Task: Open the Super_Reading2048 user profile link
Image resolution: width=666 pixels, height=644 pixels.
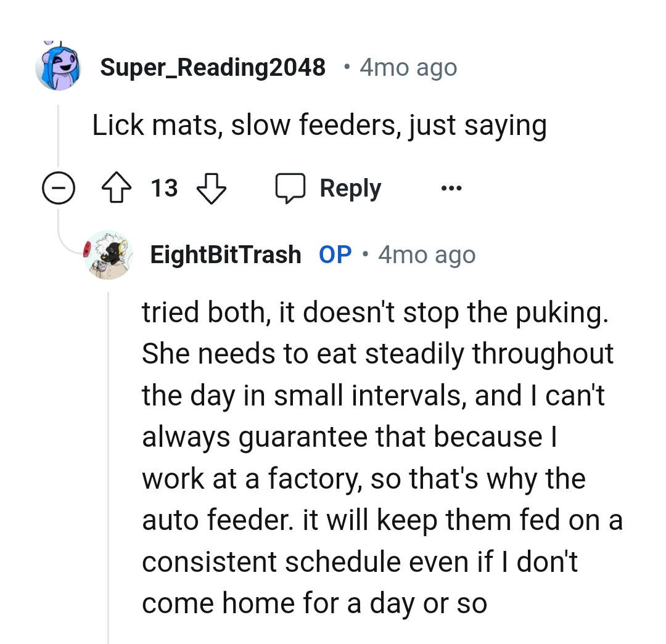Action: point(213,67)
